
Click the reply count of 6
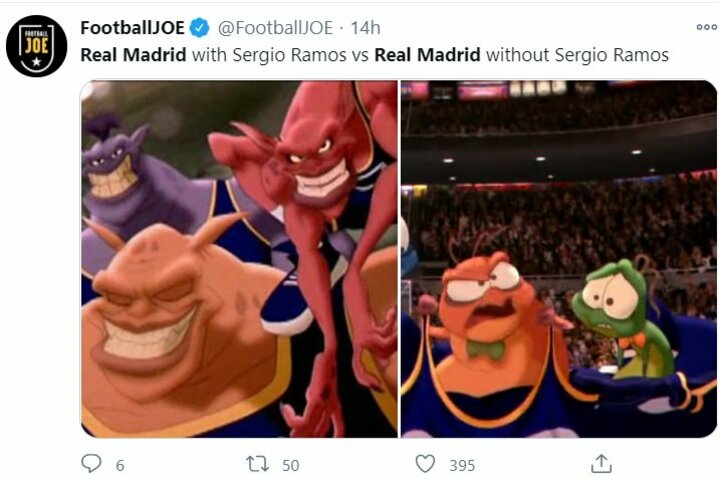click(x=120, y=465)
